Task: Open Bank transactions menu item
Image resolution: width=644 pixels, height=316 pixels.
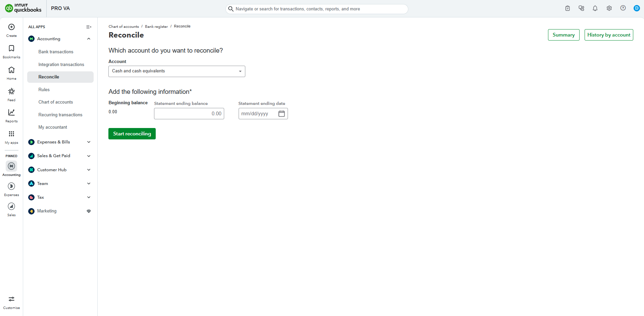Action: tap(56, 52)
